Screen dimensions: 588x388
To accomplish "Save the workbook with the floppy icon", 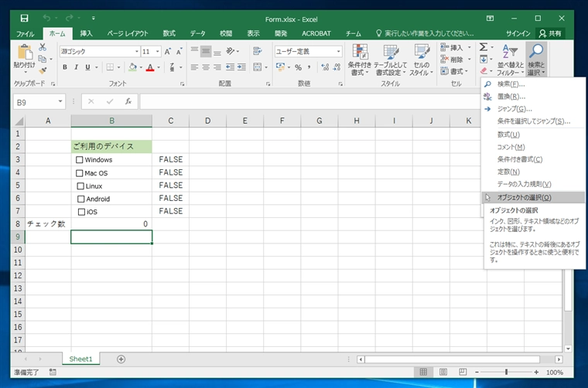I will tap(25, 19).
